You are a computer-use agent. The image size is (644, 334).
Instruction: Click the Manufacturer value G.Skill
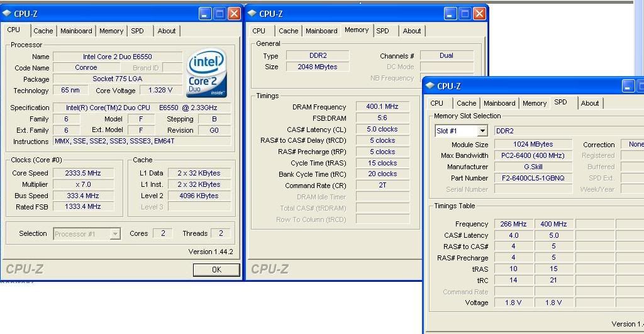point(533,167)
